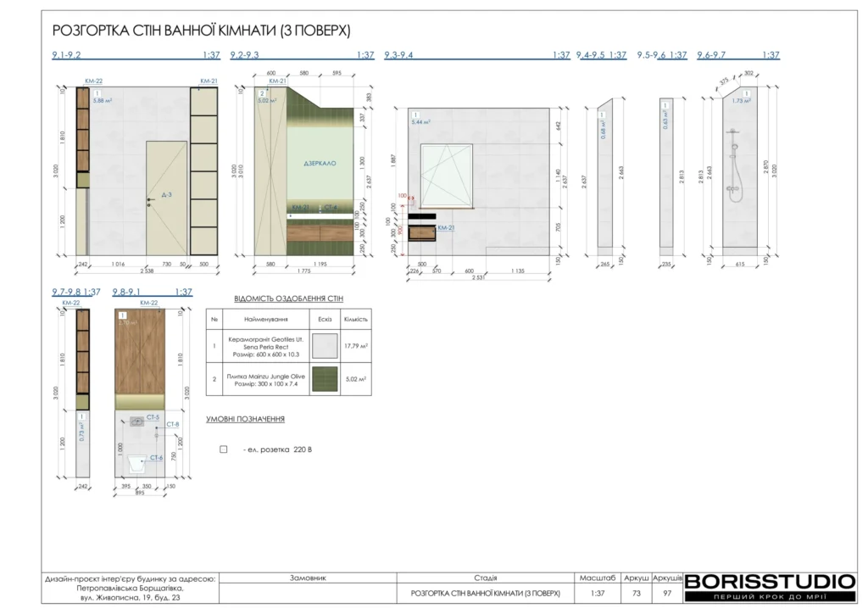Click the Кількість column header

click(x=356, y=320)
